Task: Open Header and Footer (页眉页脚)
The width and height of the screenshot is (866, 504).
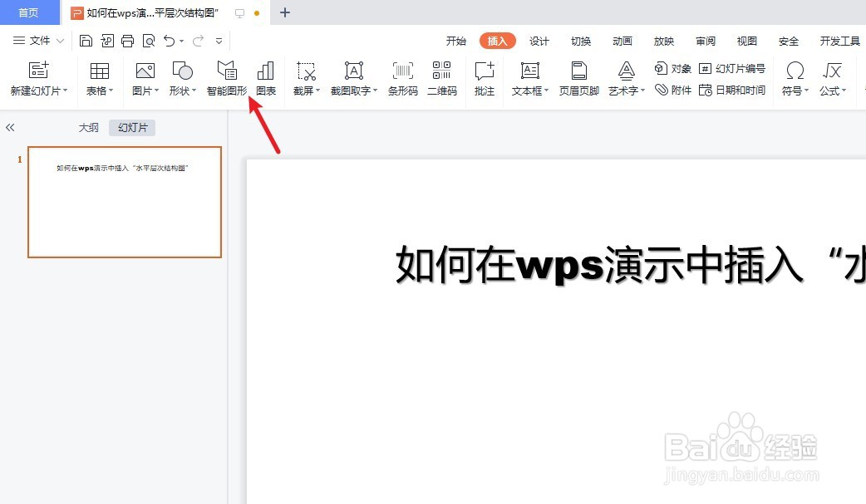Action: pos(578,78)
